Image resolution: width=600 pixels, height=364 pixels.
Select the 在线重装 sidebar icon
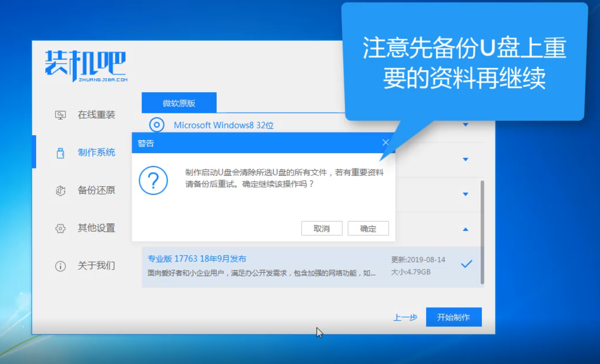coord(61,114)
